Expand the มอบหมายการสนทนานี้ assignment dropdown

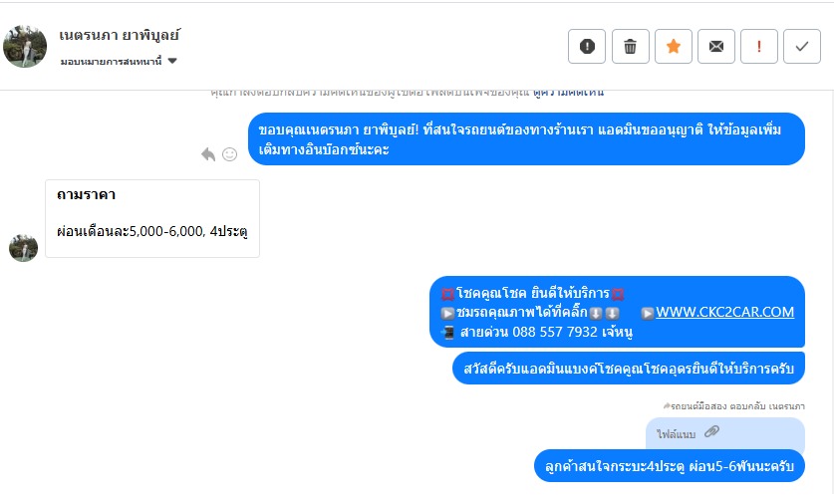[119, 61]
